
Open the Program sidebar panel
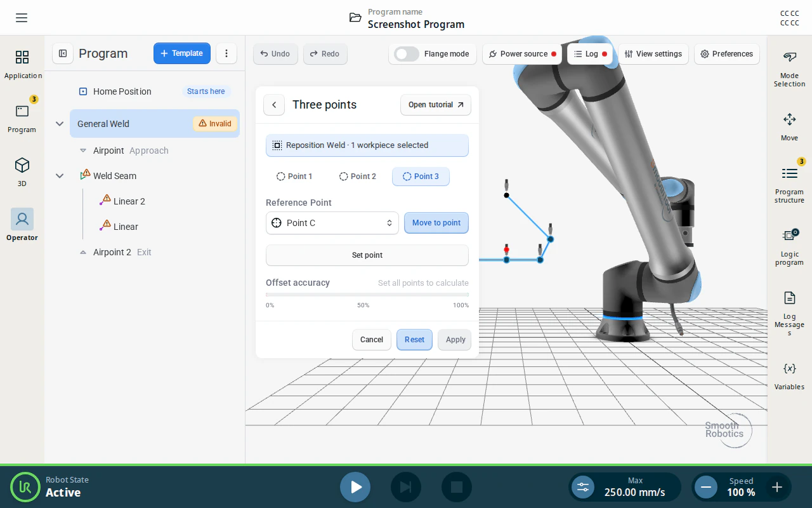coord(22,119)
